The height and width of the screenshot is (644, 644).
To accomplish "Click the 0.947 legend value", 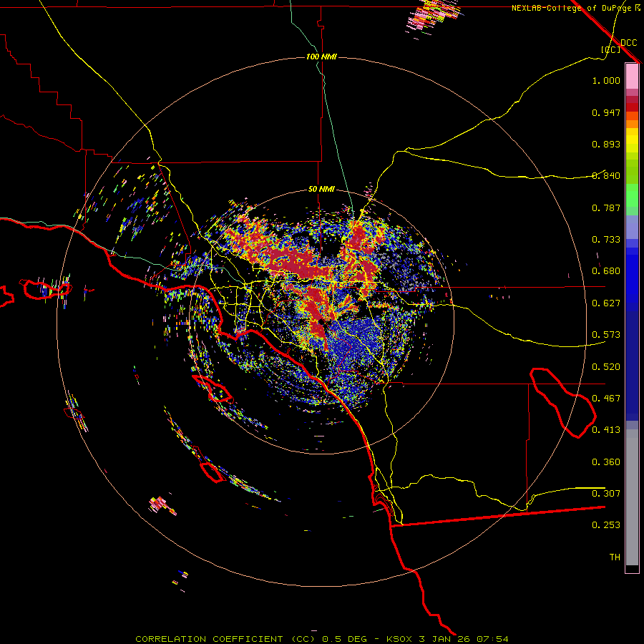I will pyautogui.click(x=606, y=112).
